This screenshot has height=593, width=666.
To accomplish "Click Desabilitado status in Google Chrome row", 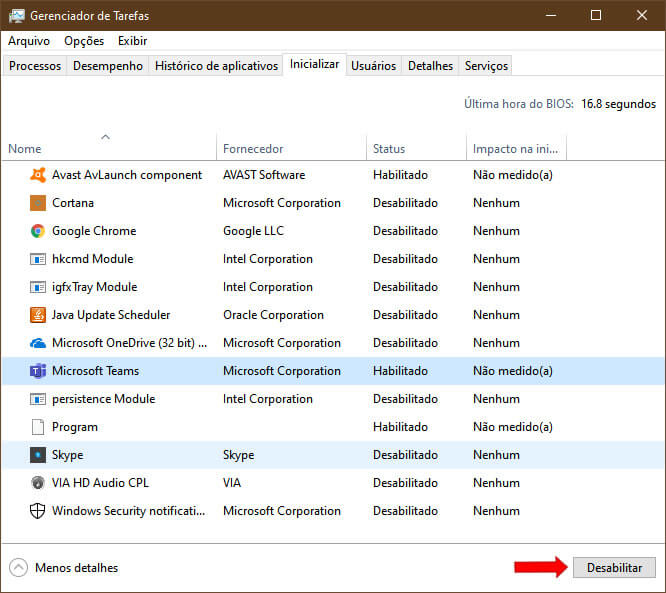I will tap(405, 231).
